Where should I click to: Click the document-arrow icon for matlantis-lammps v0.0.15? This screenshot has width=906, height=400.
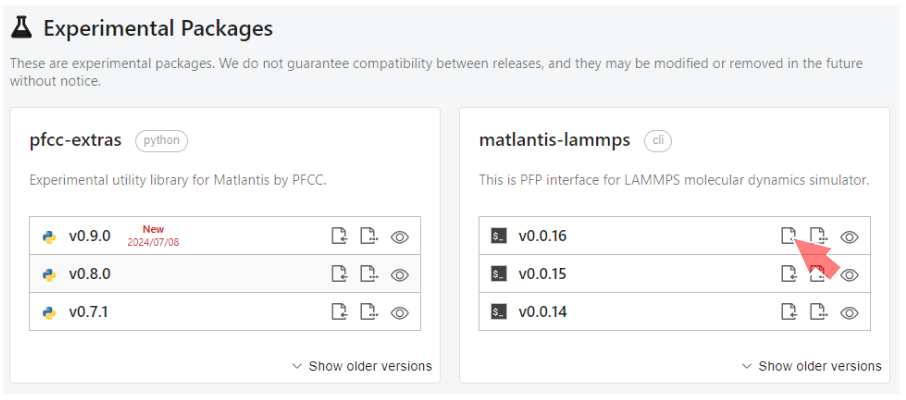(x=789, y=274)
